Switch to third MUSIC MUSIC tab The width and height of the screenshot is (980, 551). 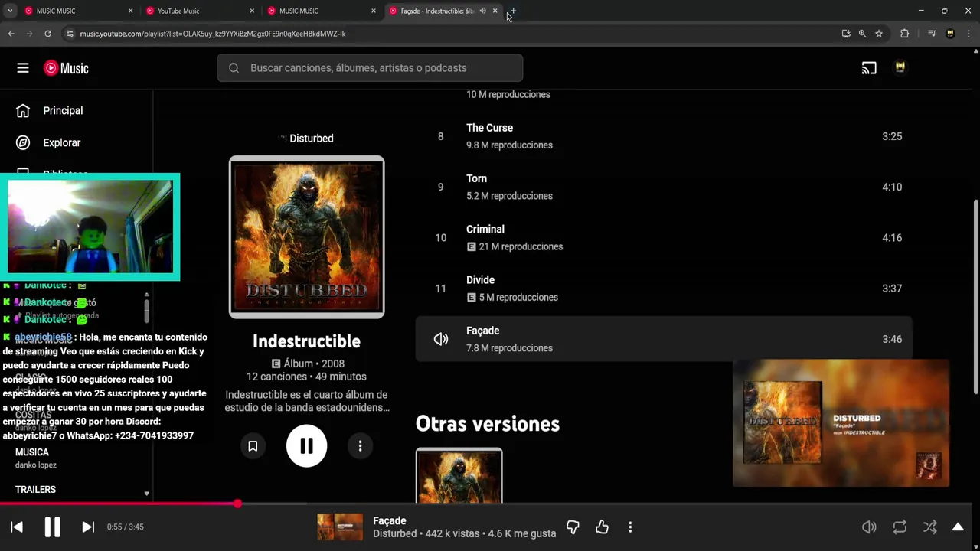tap(322, 11)
